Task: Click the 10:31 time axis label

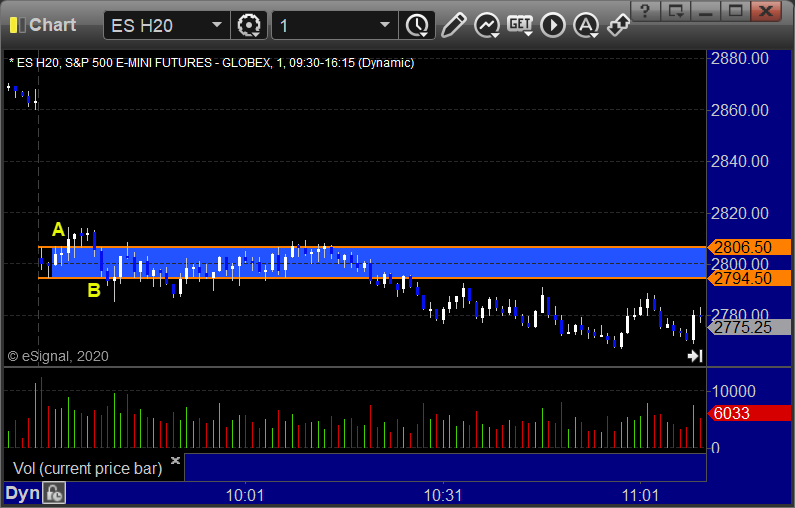Action: (x=443, y=495)
